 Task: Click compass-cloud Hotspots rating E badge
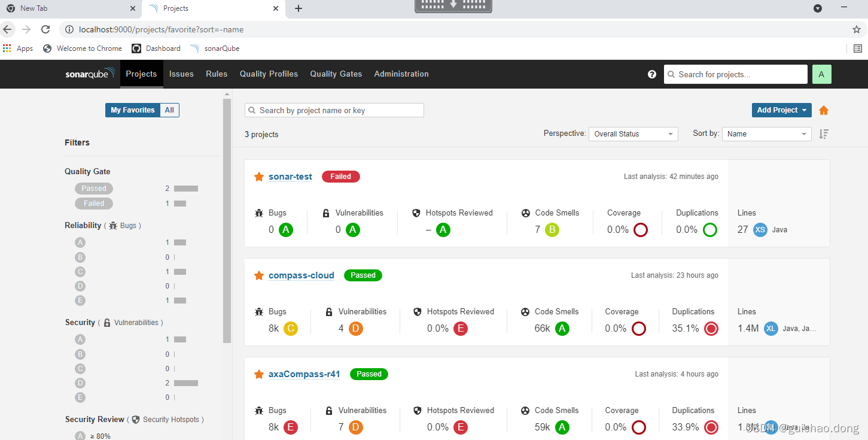point(461,328)
